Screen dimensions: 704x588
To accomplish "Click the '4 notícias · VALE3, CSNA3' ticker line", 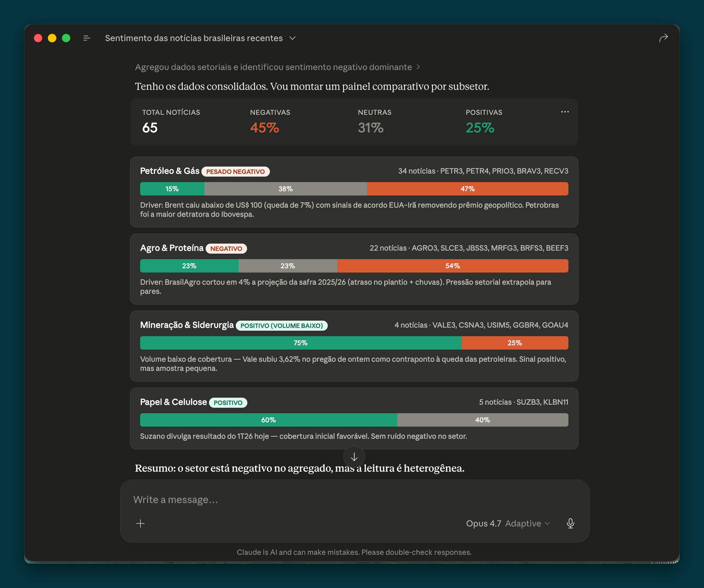I will (481, 325).
